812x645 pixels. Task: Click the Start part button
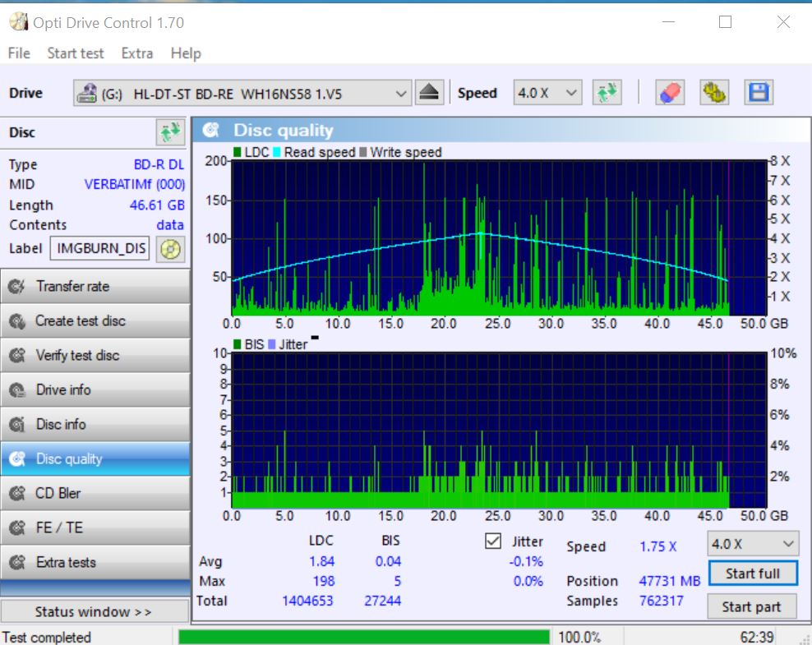pyautogui.click(x=752, y=607)
